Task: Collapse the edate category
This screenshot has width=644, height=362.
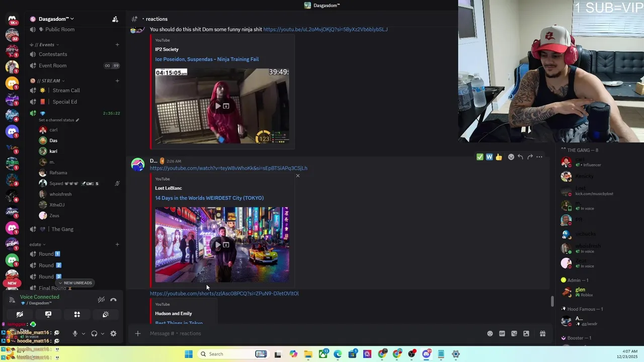Action: (37, 245)
